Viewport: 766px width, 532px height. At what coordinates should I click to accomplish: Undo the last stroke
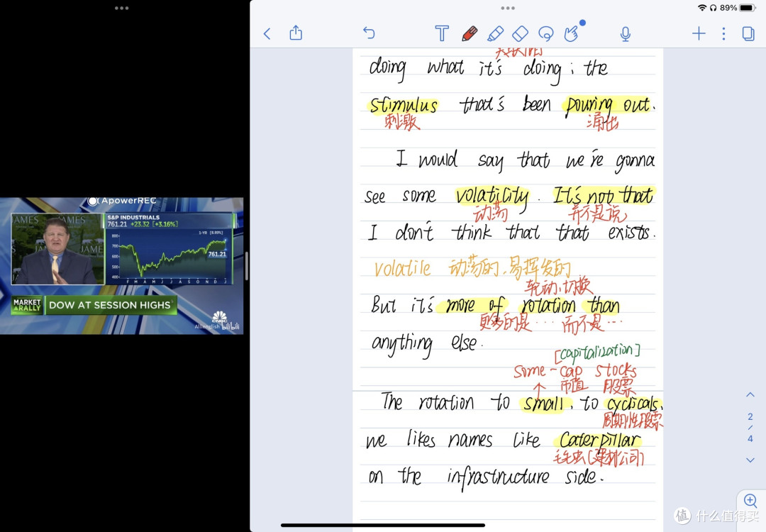pyautogui.click(x=369, y=33)
